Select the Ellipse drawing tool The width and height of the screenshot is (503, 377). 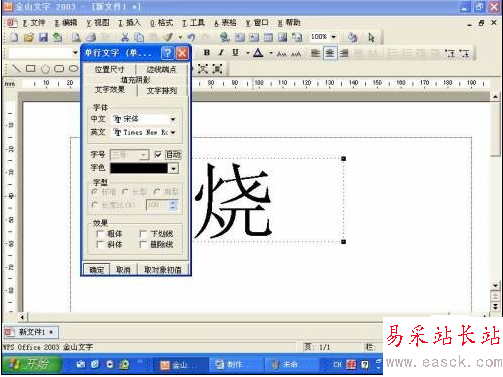point(73,69)
